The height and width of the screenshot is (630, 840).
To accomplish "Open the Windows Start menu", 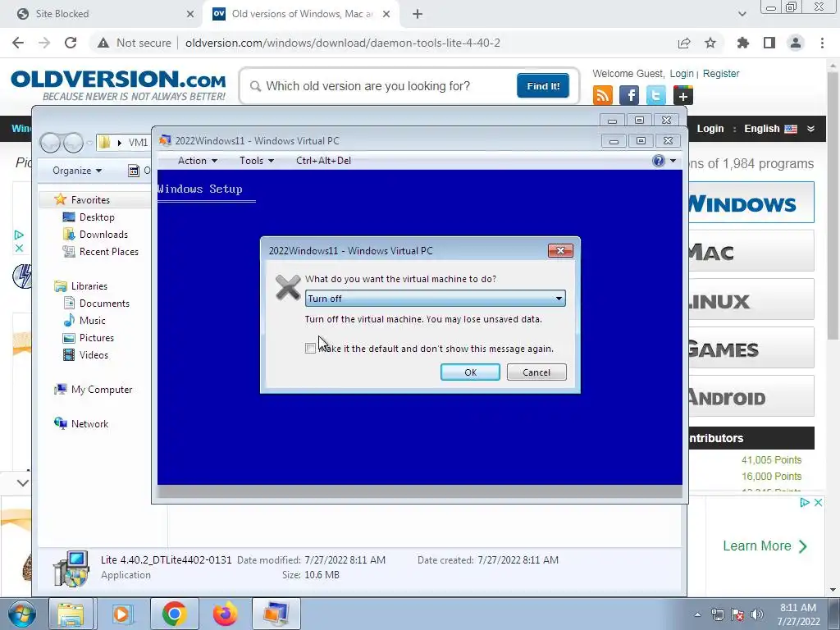I will 22,614.
